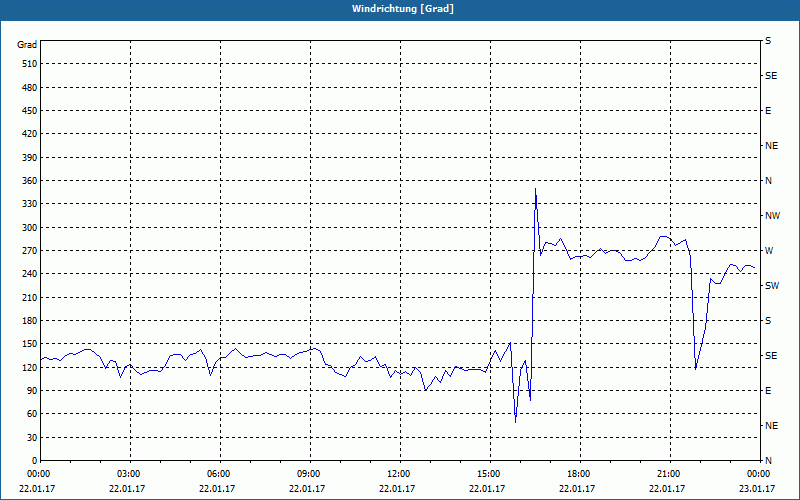Click the 330 degree axis label
800x500 pixels.
30,204
